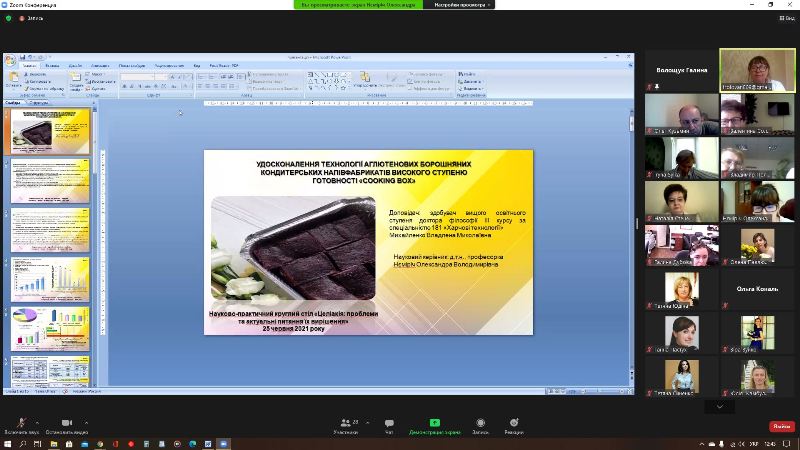
Task: Click Undo in PowerPoint quick access toolbar
Action: pos(30,57)
